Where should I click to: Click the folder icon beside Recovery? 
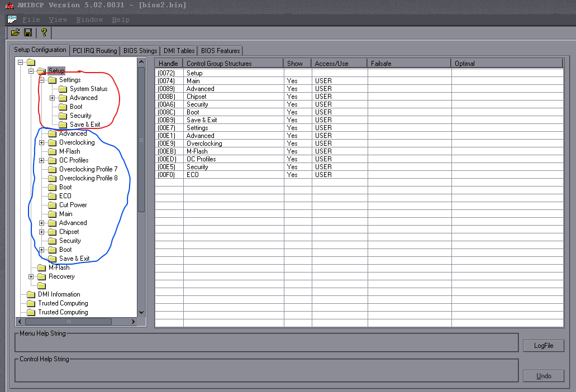tap(42, 276)
